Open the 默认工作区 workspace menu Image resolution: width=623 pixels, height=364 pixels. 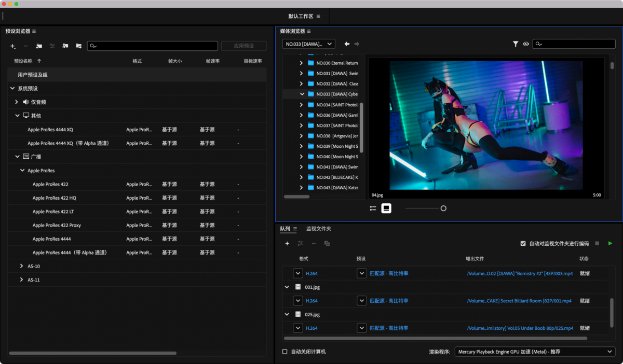coord(318,17)
